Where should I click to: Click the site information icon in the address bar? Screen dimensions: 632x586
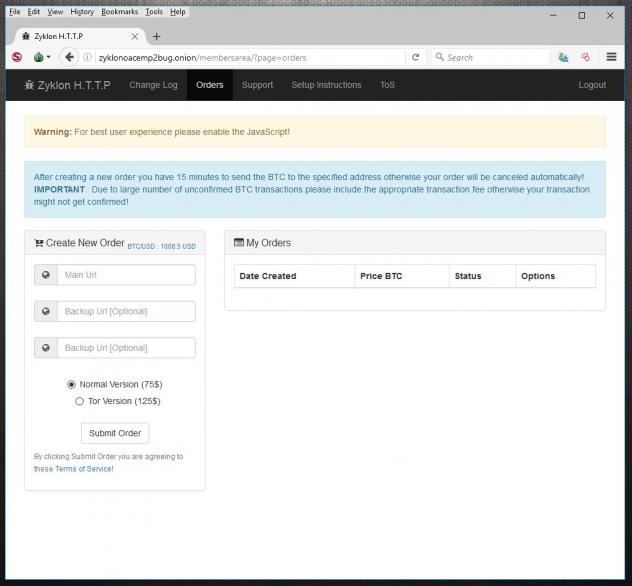pyautogui.click(x=88, y=57)
